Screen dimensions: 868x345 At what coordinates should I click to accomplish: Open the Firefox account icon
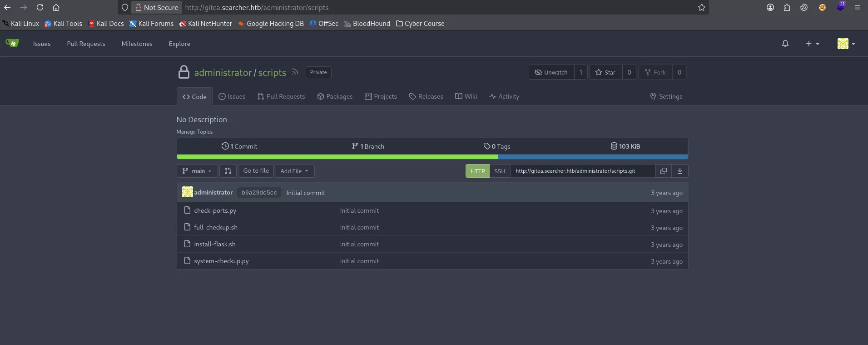(770, 7)
